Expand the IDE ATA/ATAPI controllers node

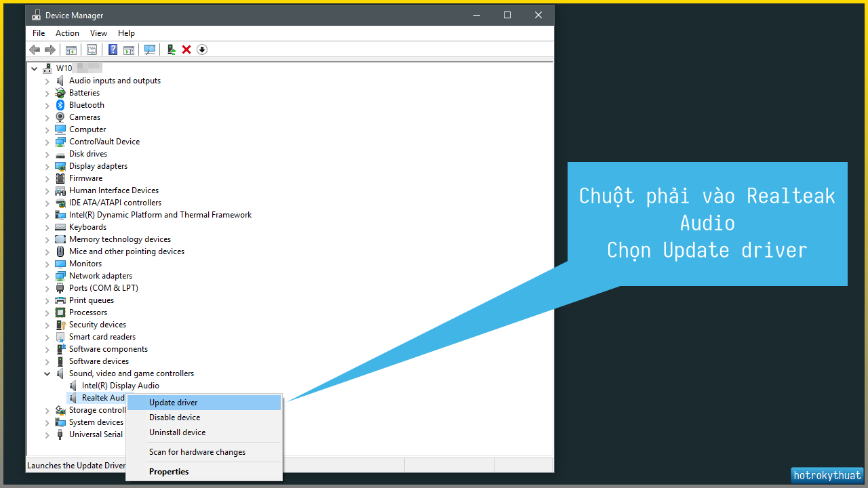point(47,203)
